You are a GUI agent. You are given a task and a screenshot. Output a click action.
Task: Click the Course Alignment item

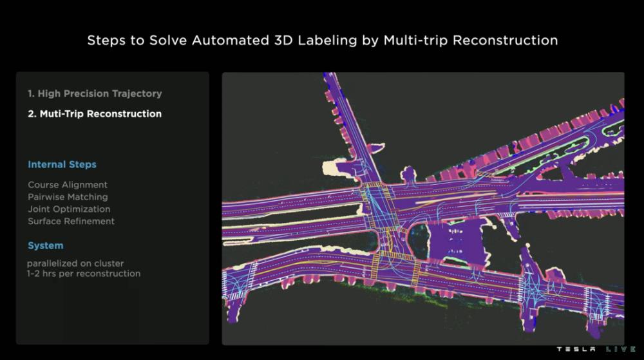(68, 185)
